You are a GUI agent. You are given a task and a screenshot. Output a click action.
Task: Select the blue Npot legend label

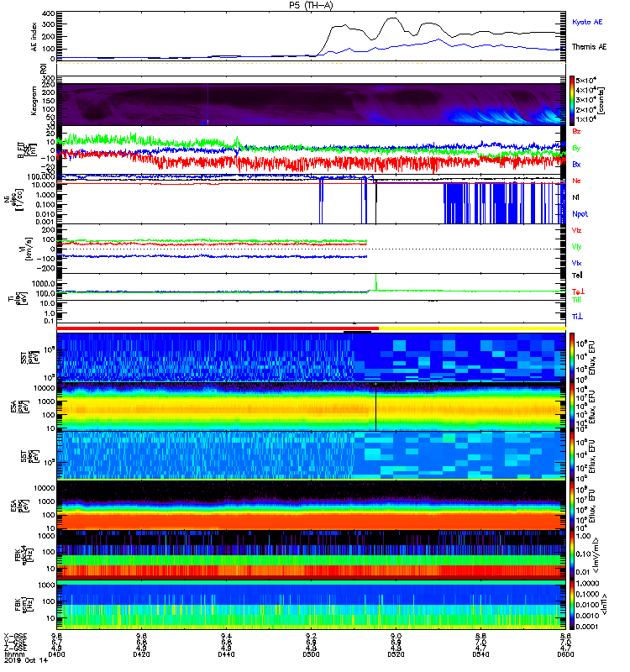point(580,214)
